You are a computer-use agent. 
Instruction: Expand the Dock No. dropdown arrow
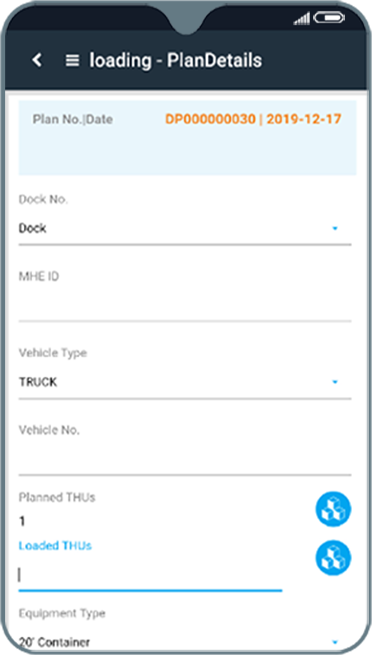click(x=335, y=228)
